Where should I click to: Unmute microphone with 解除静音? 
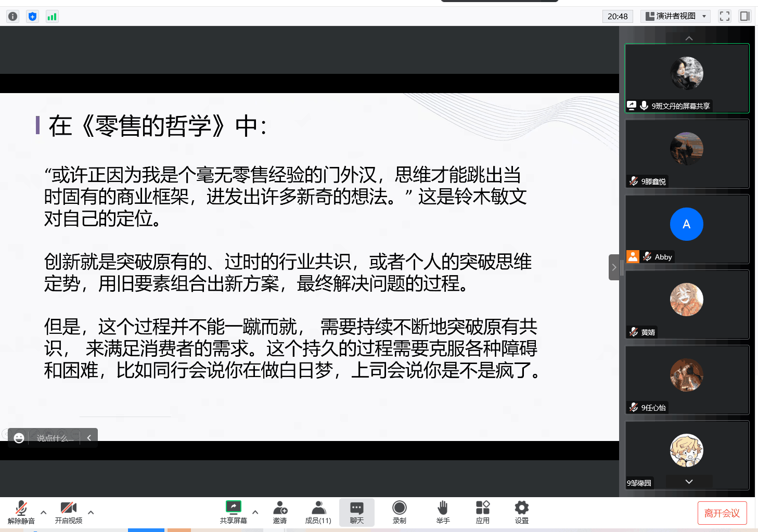(21, 512)
